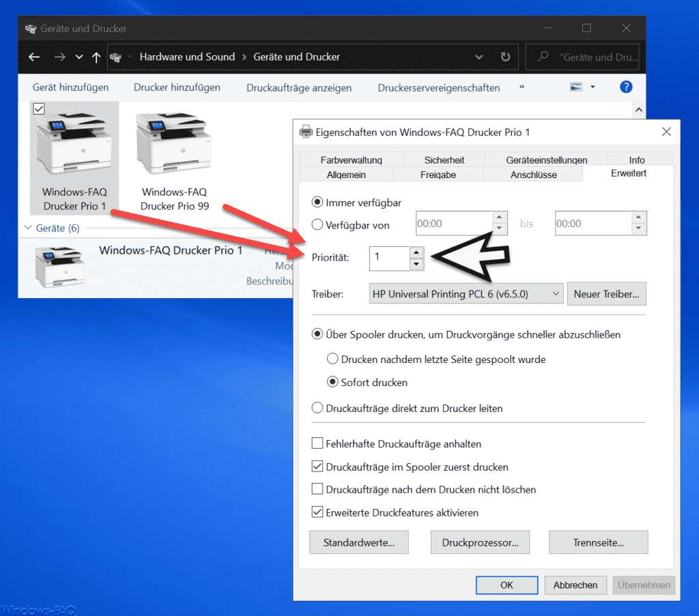Click printer icon in properties dialog title
Image resolution: width=699 pixels, height=616 pixels.
[306, 132]
